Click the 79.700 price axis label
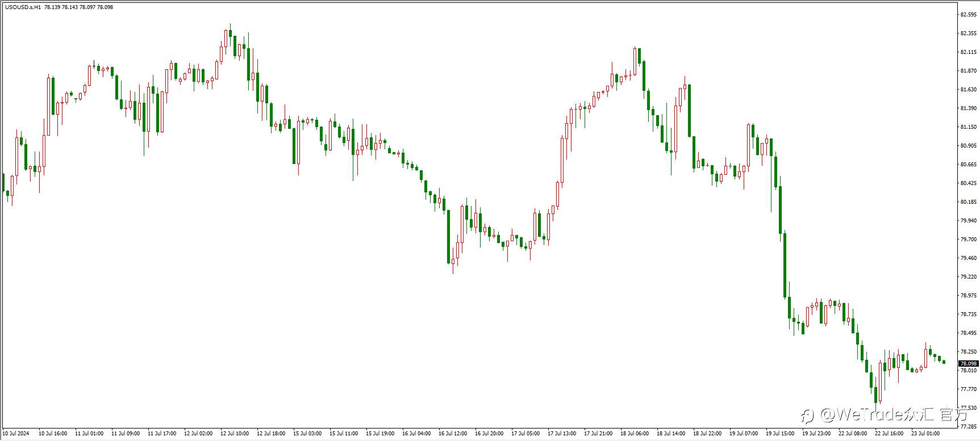The height and width of the screenshot is (441, 980). tap(968, 240)
